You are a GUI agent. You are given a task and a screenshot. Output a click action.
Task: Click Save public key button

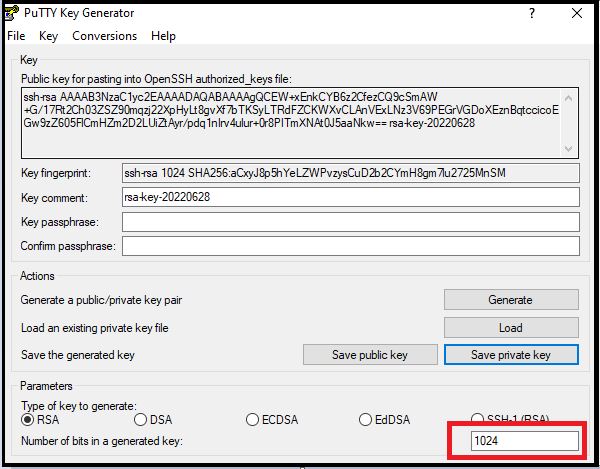(x=370, y=355)
